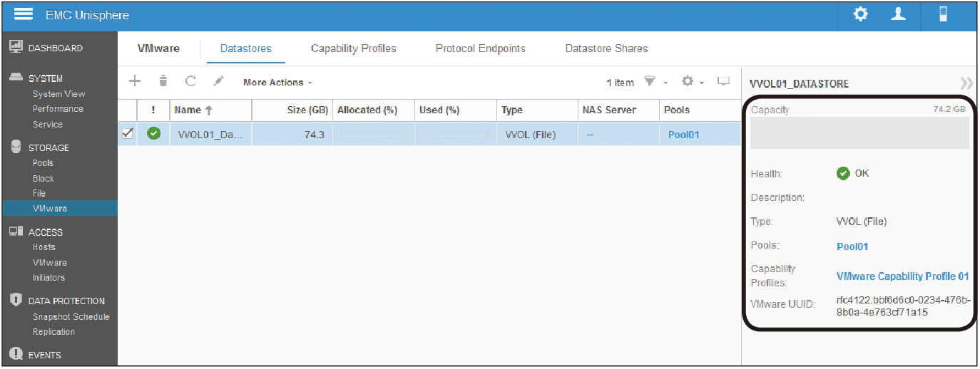The width and height of the screenshot is (980, 369).
Task: Switch to Datastore Shares tab
Action: (x=606, y=48)
